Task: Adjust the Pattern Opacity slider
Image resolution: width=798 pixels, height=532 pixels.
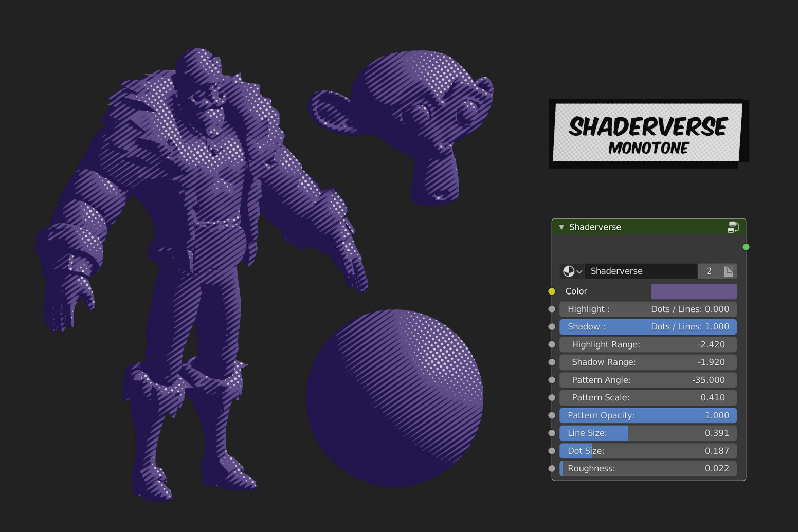Action: [648, 415]
